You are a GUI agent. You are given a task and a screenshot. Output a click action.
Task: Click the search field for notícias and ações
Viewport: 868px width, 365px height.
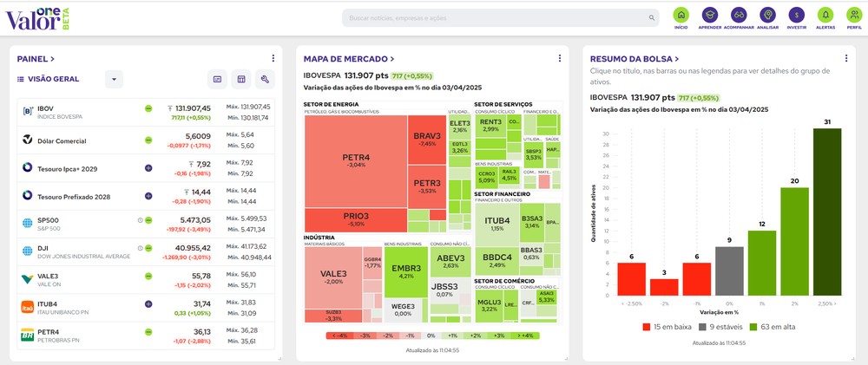(x=501, y=17)
